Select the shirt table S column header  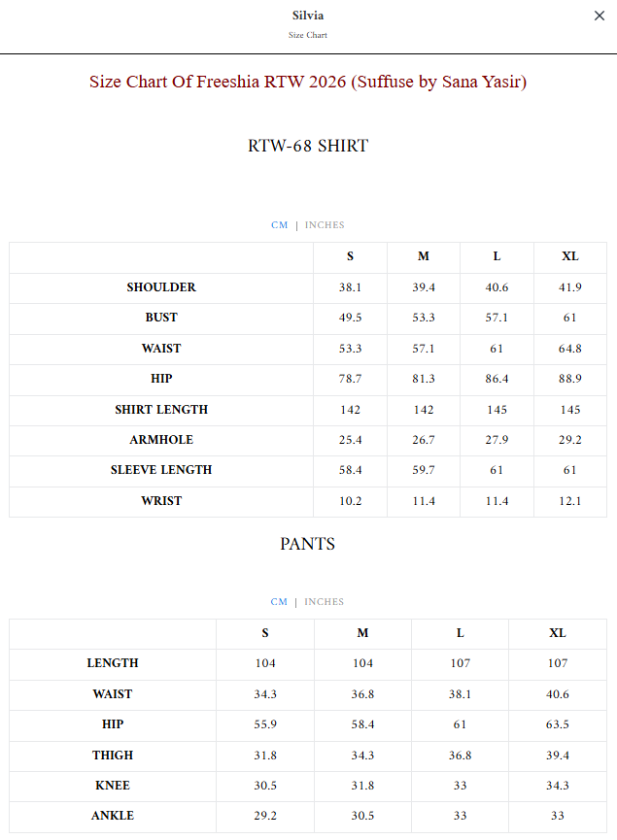(x=350, y=256)
